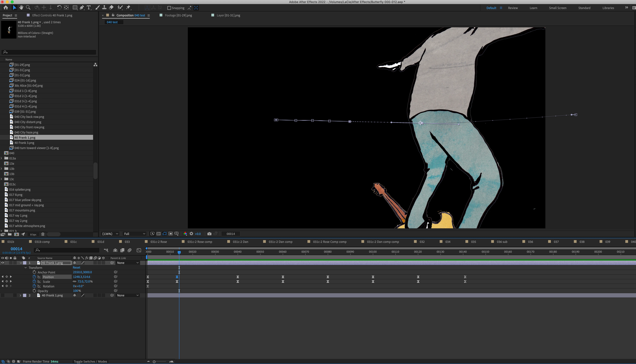This screenshot has width=636, height=364.
Task: Select 40 Frank 3.png in project list
Action: pos(24,143)
